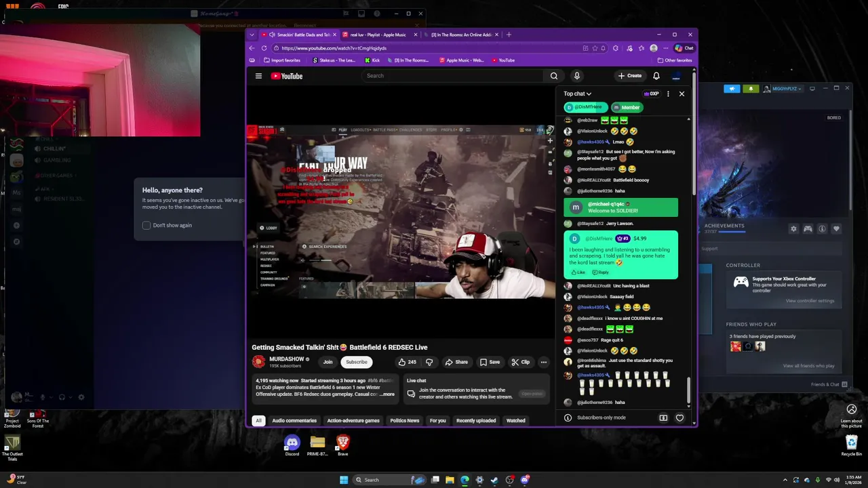This screenshot has height=488, width=868.
Task: Share the video
Action: point(456,362)
